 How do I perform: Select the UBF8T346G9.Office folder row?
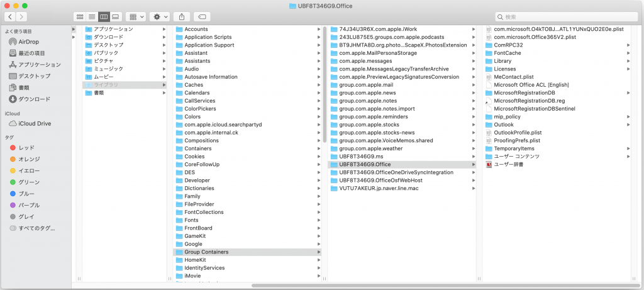pos(402,164)
